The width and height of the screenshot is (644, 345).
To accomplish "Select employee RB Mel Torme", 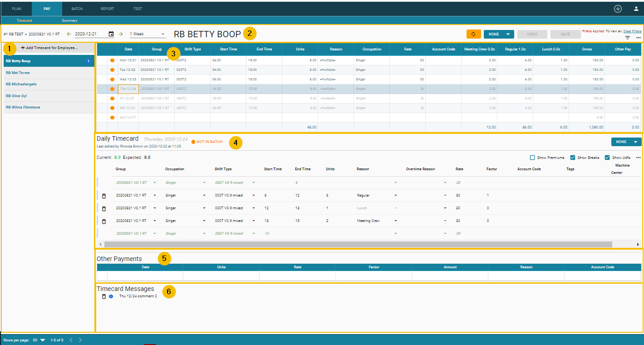I will pos(49,73).
